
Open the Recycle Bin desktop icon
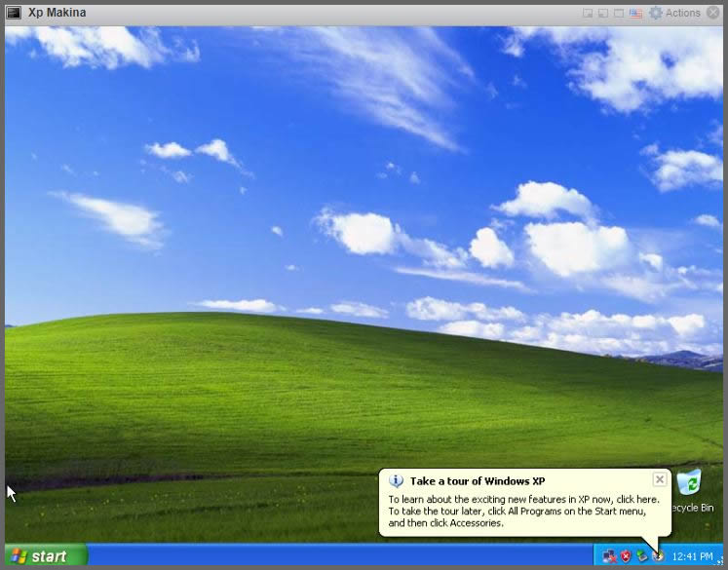690,491
